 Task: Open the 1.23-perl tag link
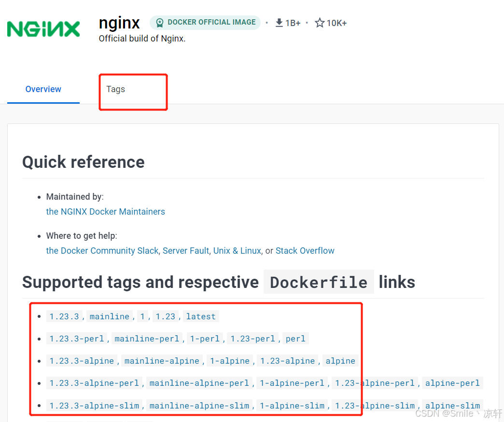[x=252, y=339]
